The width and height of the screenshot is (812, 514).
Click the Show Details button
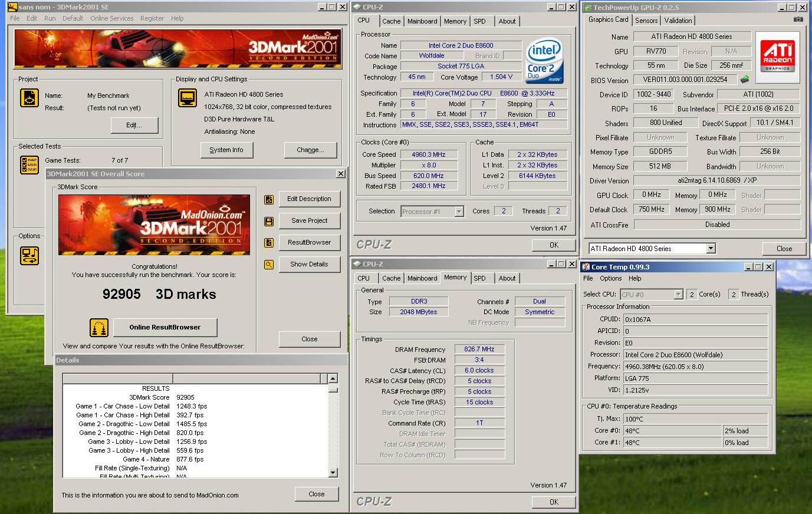coord(310,265)
